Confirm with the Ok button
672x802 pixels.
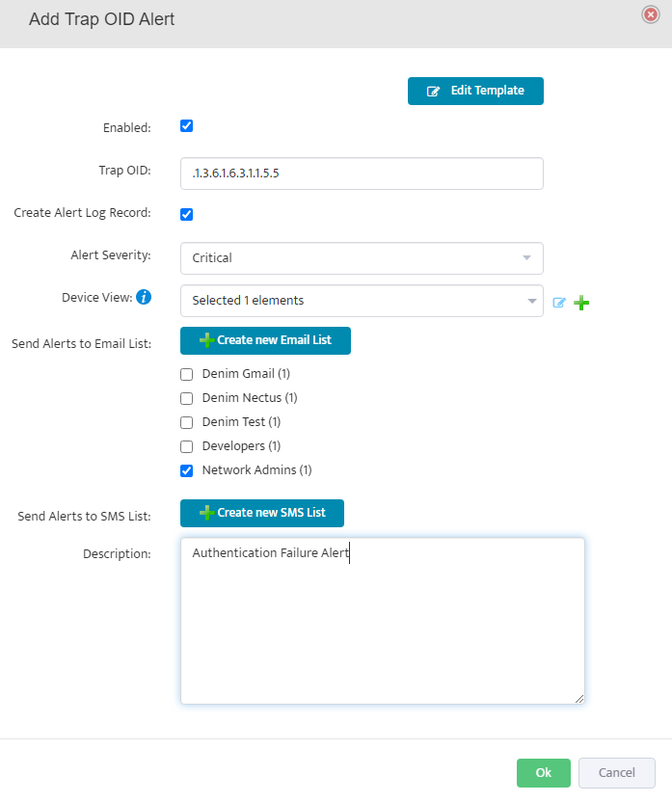click(543, 773)
